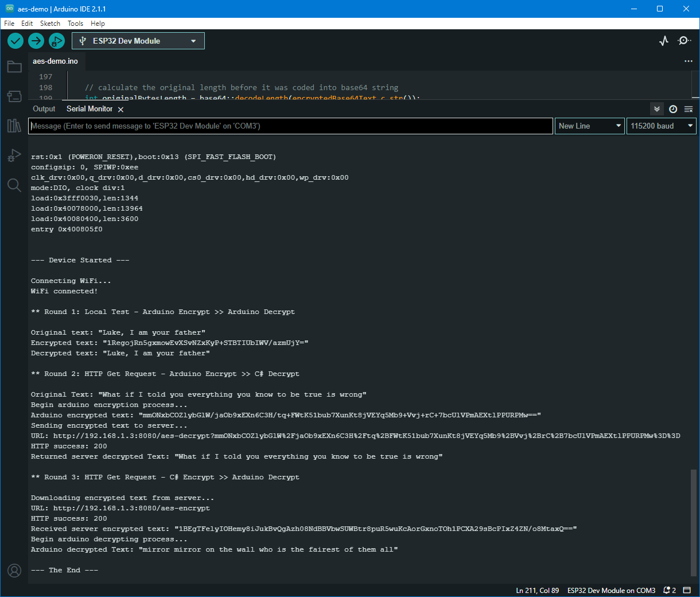Start debugging with the debug play icon
The width and height of the screenshot is (700, 597).
click(56, 41)
